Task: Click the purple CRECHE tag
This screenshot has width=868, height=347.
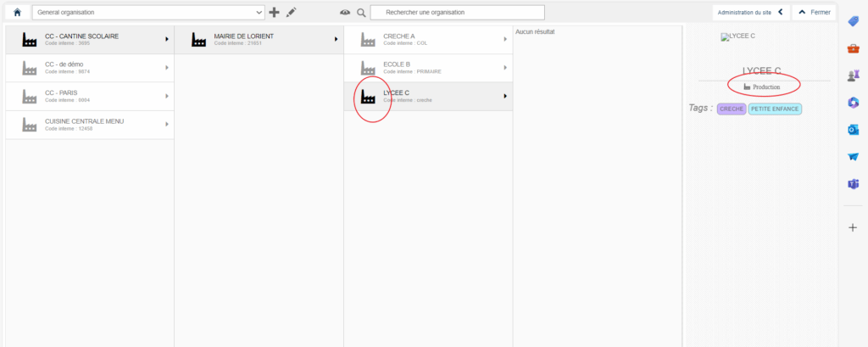Action: (x=731, y=109)
